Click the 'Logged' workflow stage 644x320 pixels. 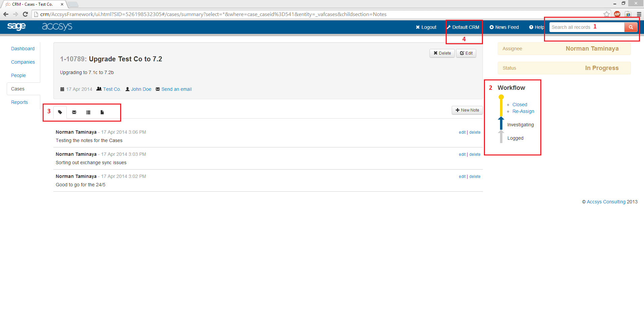(x=515, y=138)
